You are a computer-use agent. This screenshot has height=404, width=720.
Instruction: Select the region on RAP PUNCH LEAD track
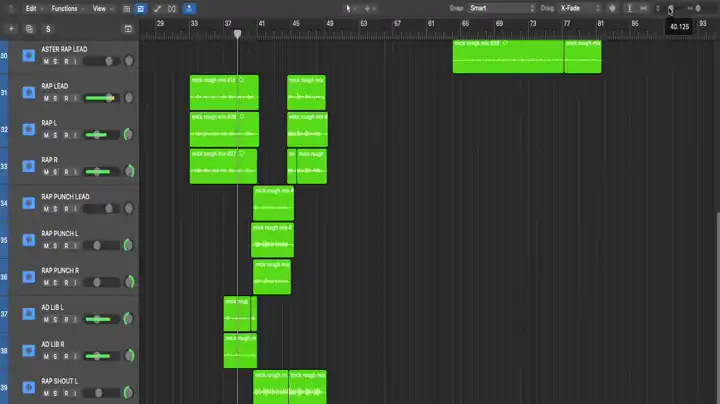tap(274, 203)
